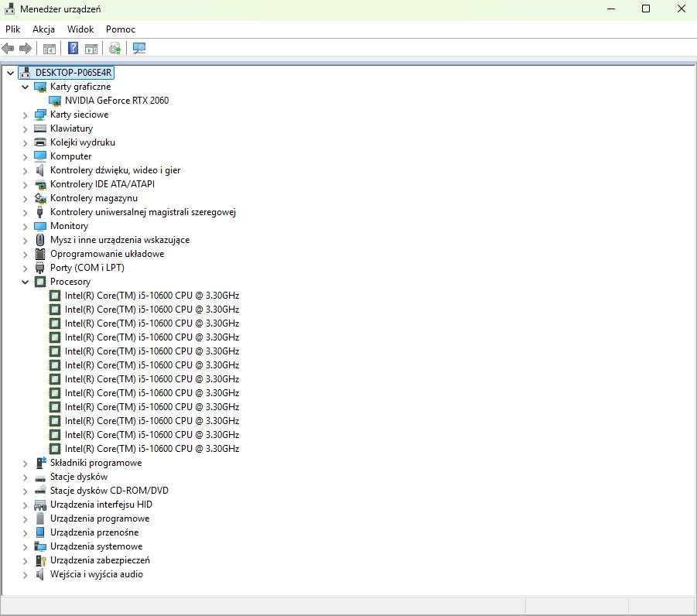
Task: Expand the Komputer branch
Action: pos(26,157)
